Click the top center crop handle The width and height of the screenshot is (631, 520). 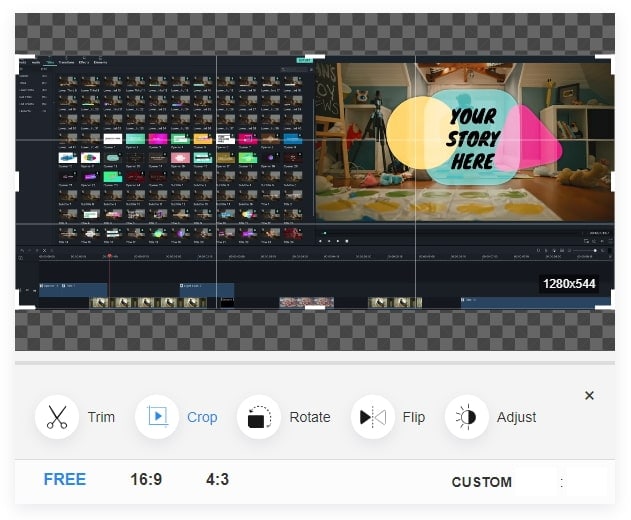pos(315,56)
